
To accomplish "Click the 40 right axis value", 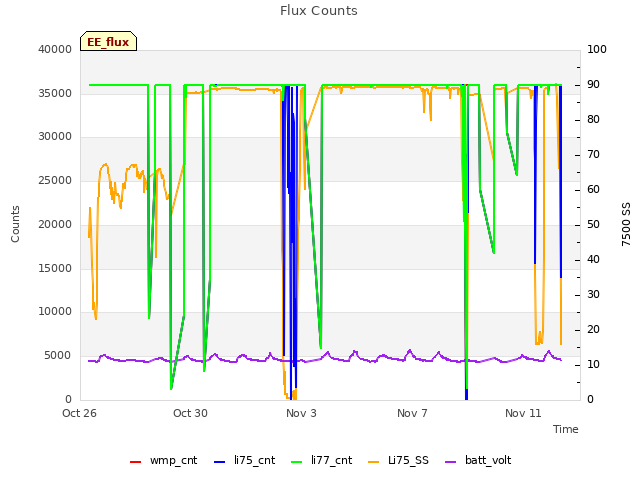I will click(x=593, y=260).
